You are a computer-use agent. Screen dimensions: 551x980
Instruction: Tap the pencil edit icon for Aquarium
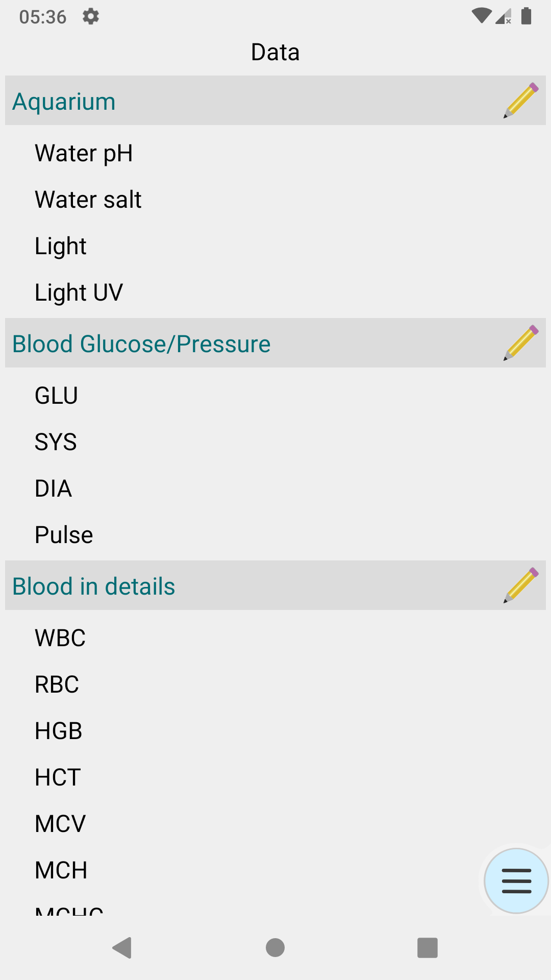(x=521, y=101)
